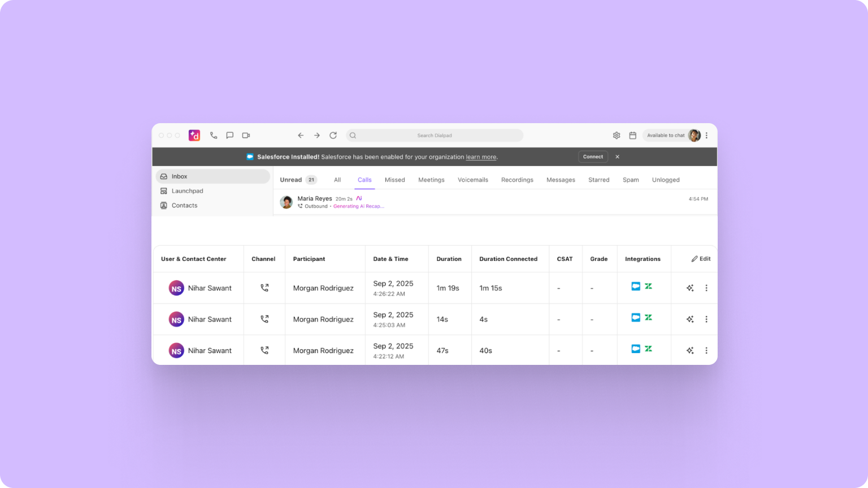Open the phone dialer icon in the top toolbar
The height and width of the screenshot is (488, 868).
[213, 135]
